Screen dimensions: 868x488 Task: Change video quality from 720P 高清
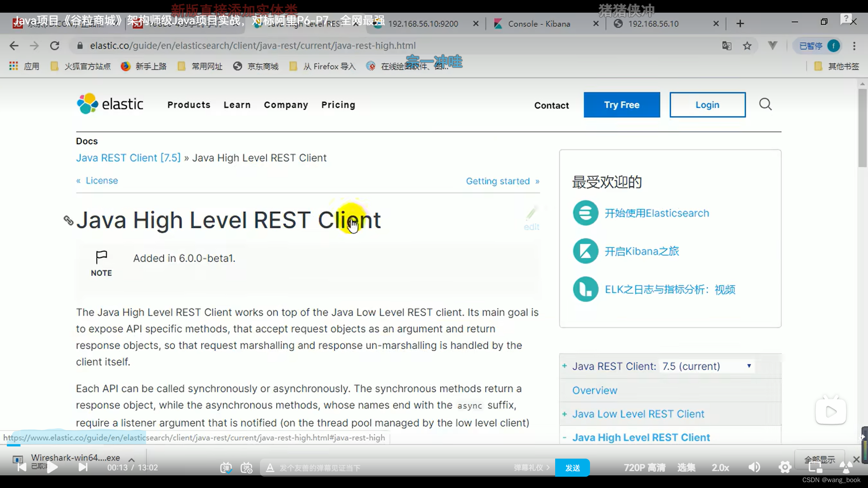(x=644, y=468)
